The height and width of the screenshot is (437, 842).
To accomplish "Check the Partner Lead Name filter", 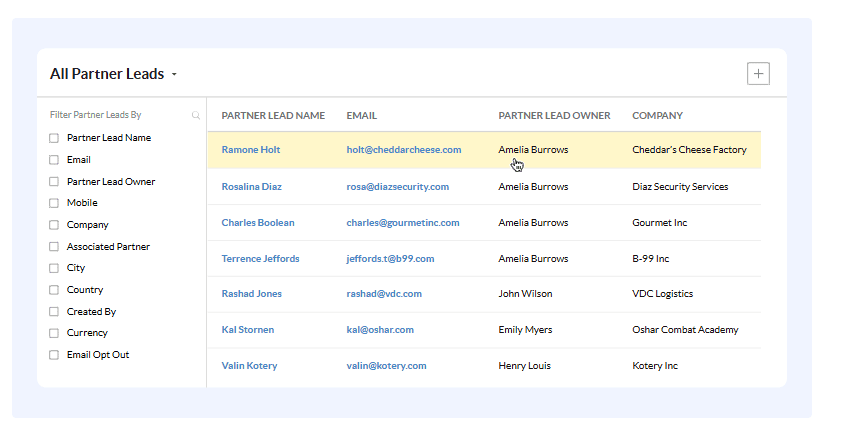I will [54, 138].
